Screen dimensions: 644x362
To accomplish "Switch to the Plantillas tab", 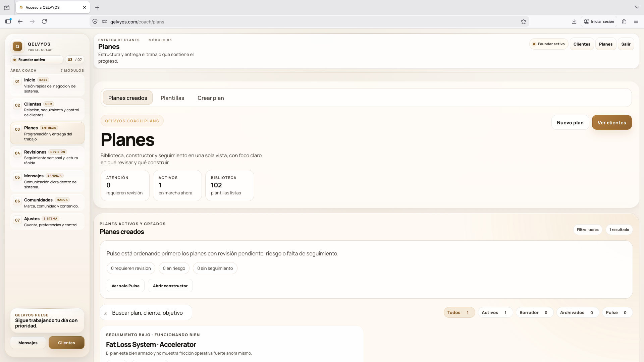I will point(172,98).
